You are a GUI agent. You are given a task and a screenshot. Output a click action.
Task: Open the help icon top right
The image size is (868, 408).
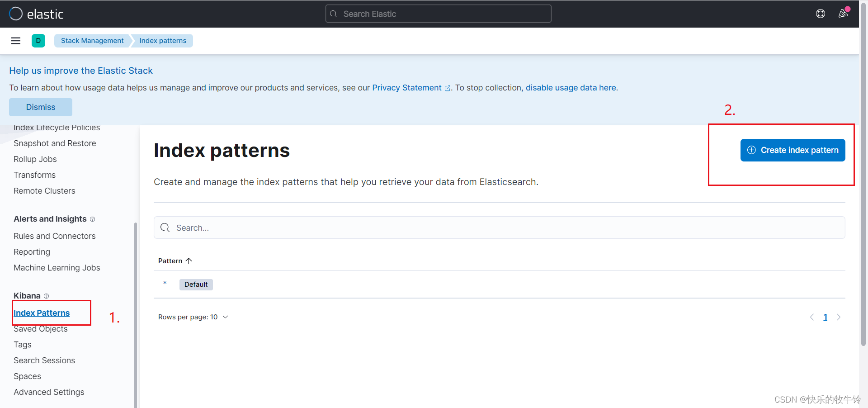(821, 14)
